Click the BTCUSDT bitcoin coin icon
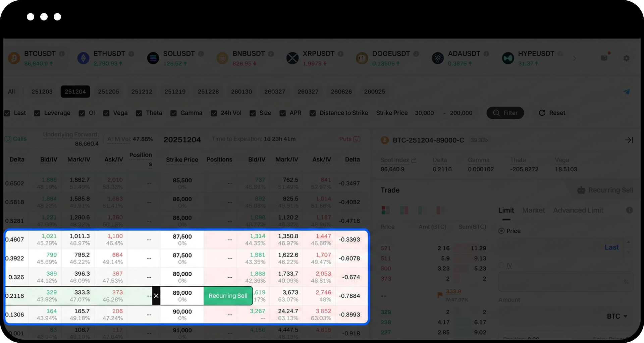 coord(14,58)
